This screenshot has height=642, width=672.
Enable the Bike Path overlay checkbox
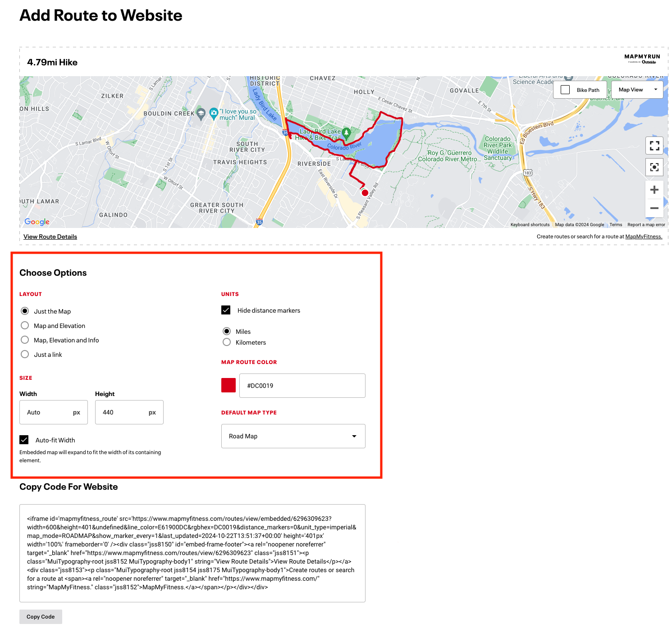pyautogui.click(x=565, y=90)
